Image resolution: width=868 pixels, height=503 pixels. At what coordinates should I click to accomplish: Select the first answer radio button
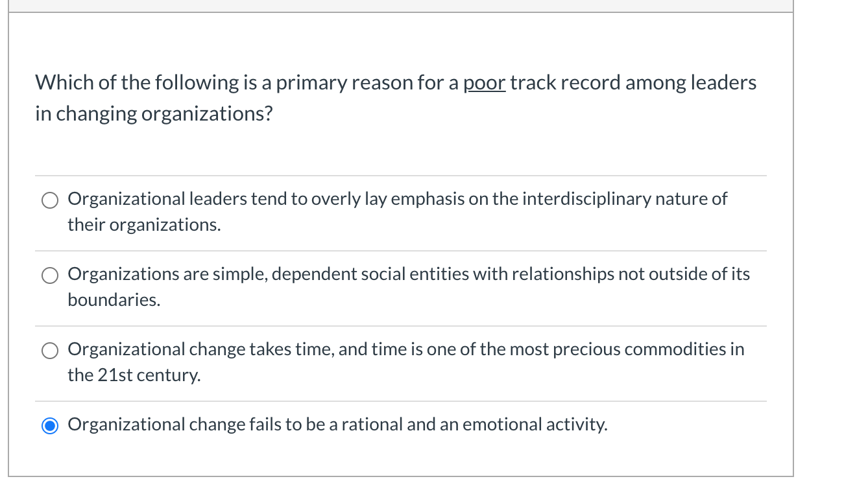(x=49, y=200)
